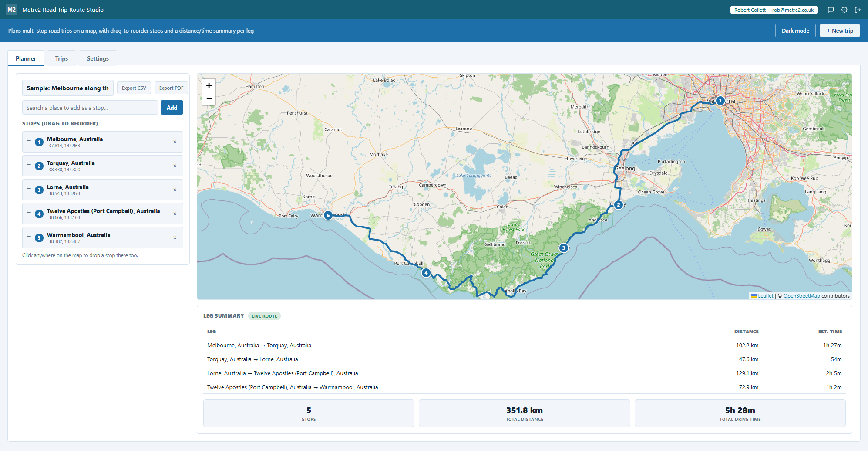Grab the drag handle for Warrnambool stop
The width and height of the screenshot is (868, 451).
29,238
